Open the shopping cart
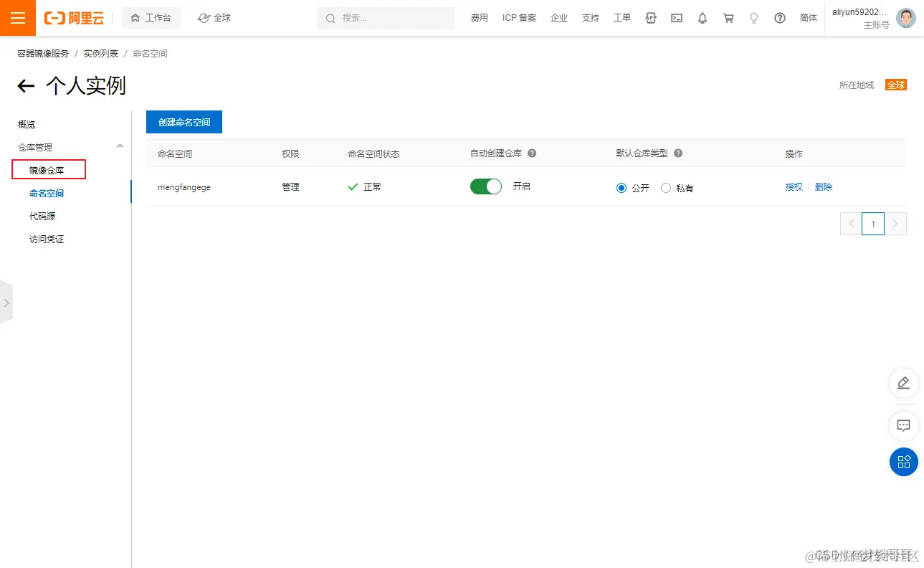The height and width of the screenshot is (568, 924). 728,18
